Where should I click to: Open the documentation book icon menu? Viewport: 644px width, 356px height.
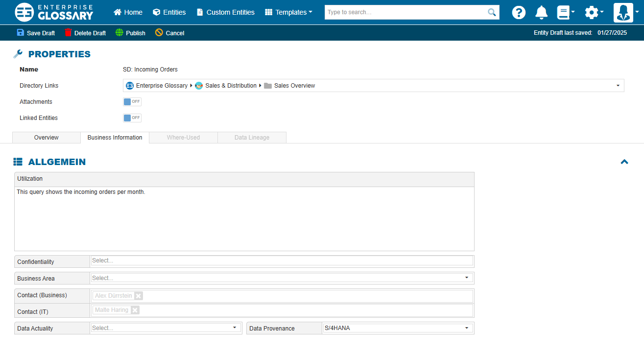tap(565, 12)
